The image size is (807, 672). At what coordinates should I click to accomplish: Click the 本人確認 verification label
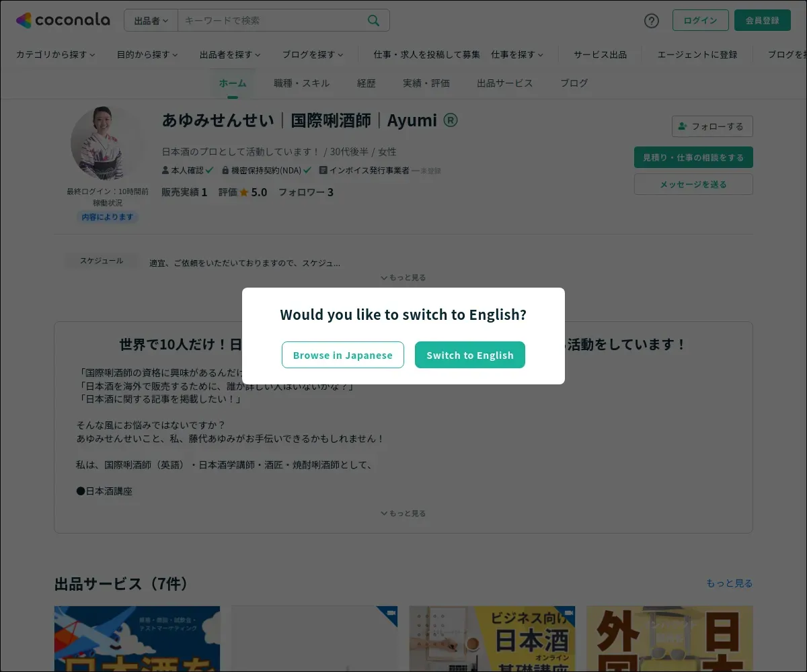pos(188,171)
